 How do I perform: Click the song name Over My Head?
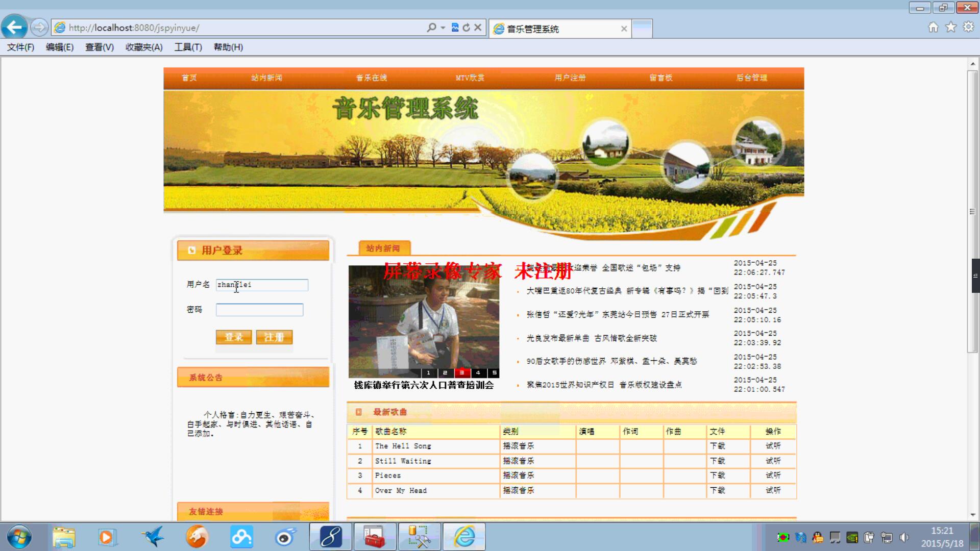(x=401, y=490)
